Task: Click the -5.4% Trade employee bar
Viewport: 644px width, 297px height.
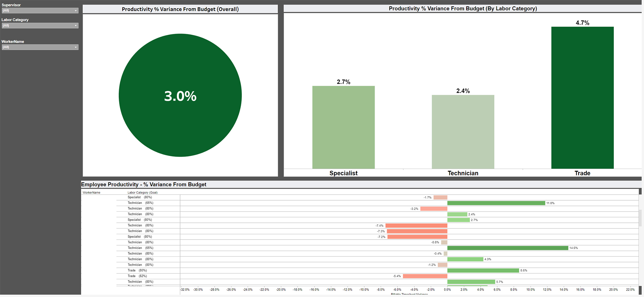Action: (x=425, y=276)
